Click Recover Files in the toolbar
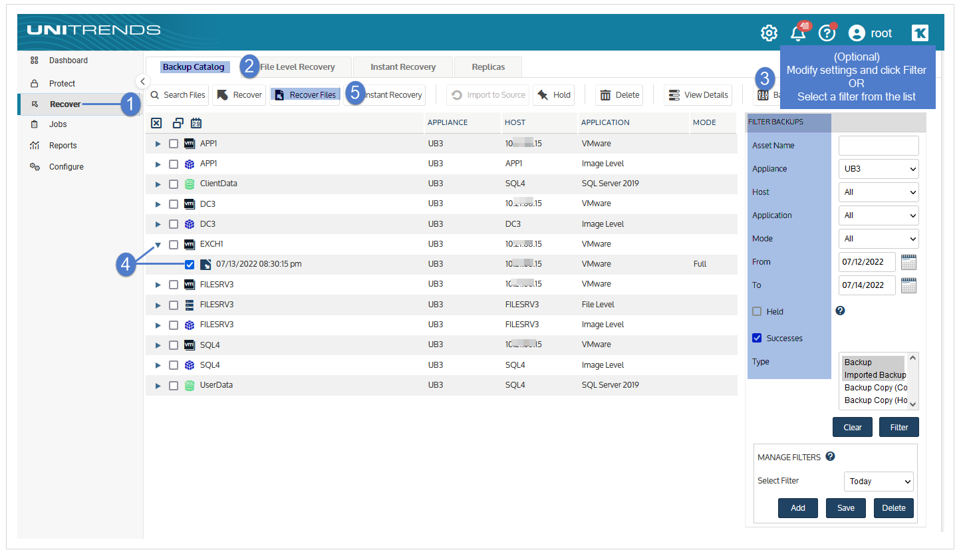Viewport: 965px width, 560px height. [305, 95]
